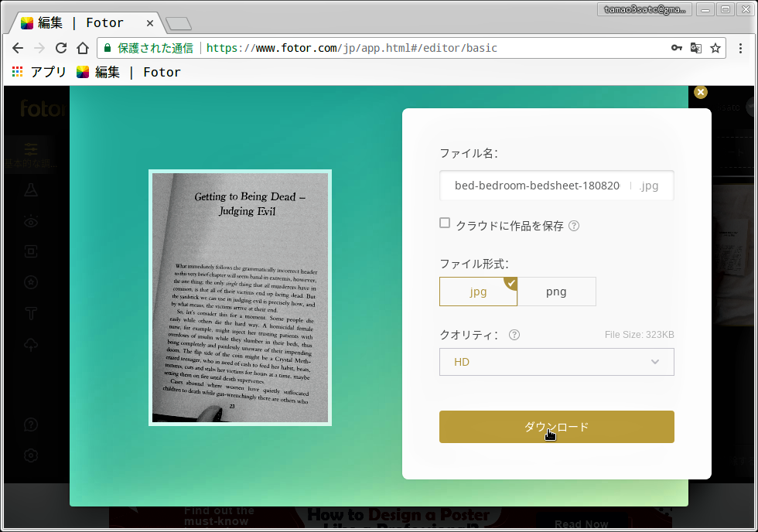Click the Fotor logo in the editor
Screen dimensions: 758x532
(42, 109)
